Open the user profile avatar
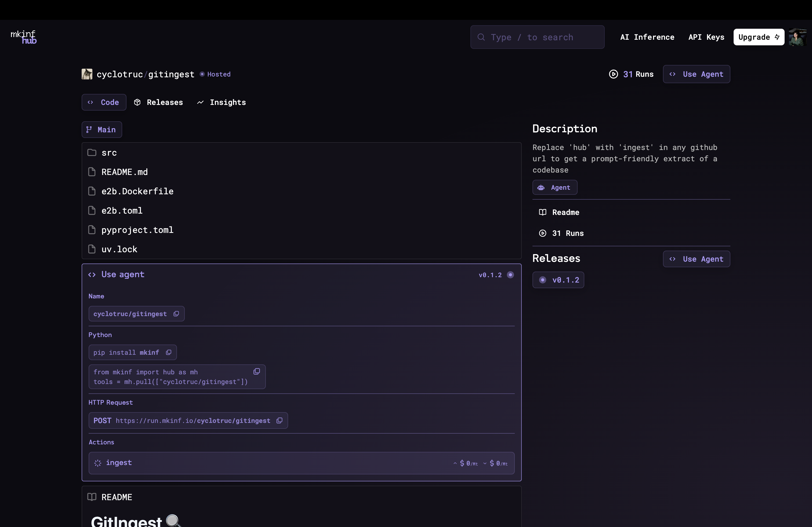812x527 pixels. click(x=797, y=37)
